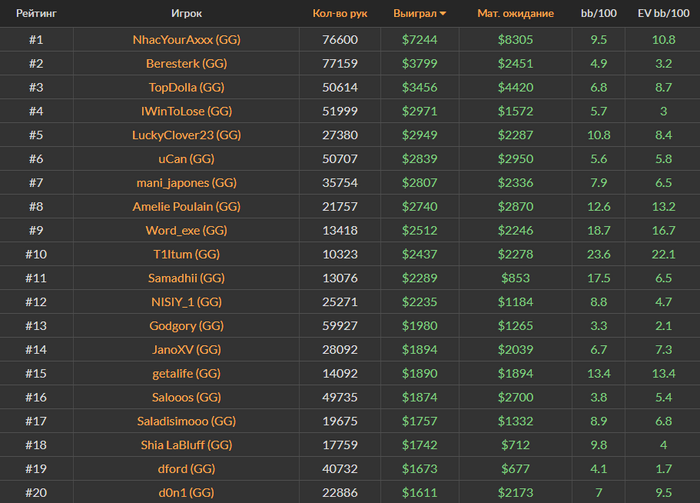Open player NhacYourAxxx (GG) profile
700x503 pixels.
[x=186, y=40]
